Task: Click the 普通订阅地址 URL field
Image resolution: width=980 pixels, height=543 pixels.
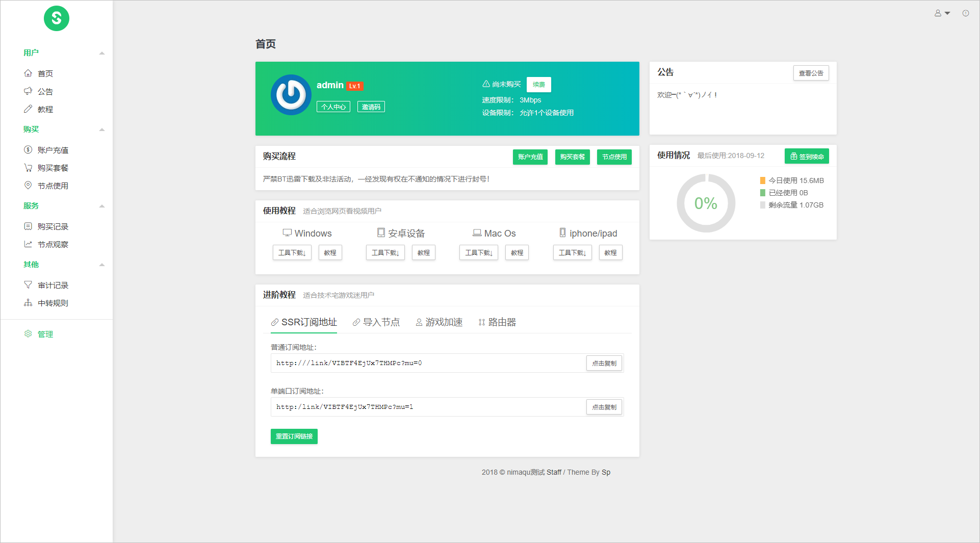Action: tap(428, 363)
